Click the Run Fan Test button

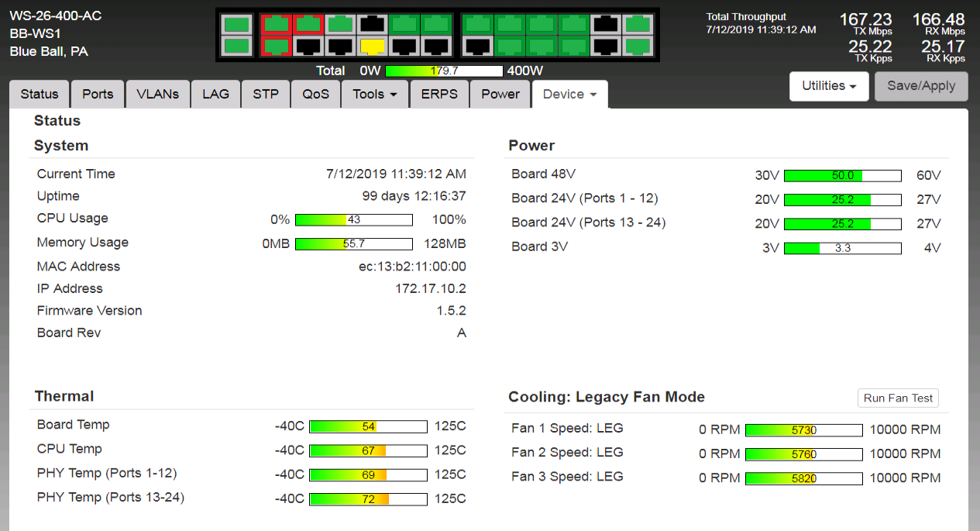coord(898,398)
